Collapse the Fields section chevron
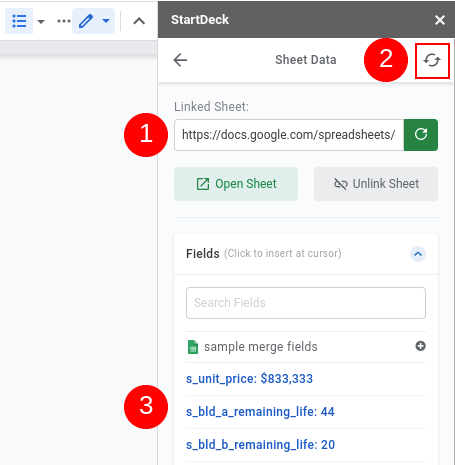This screenshot has width=455, height=465. (418, 254)
